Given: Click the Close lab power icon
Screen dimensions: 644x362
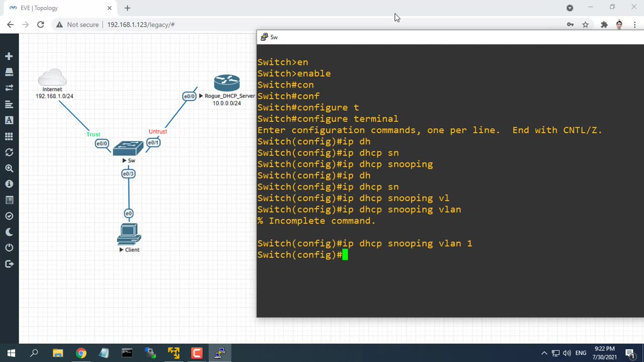Looking at the screenshot, I should point(9,248).
